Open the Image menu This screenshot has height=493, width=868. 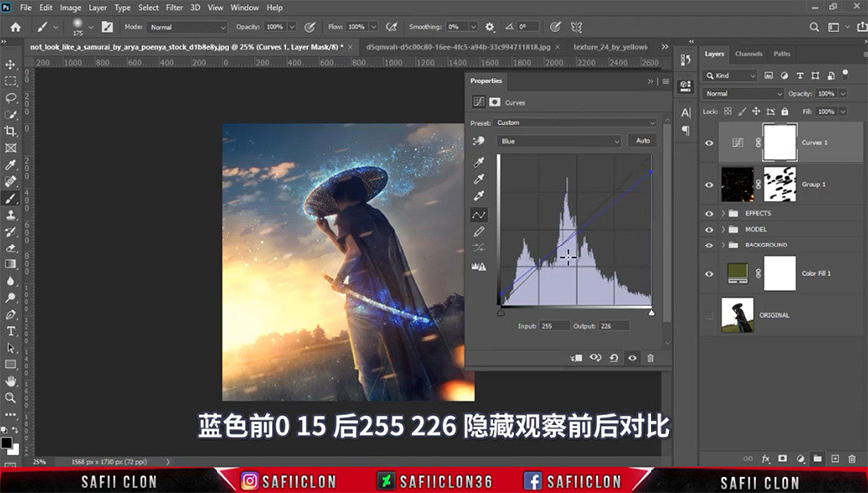(x=70, y=7)
